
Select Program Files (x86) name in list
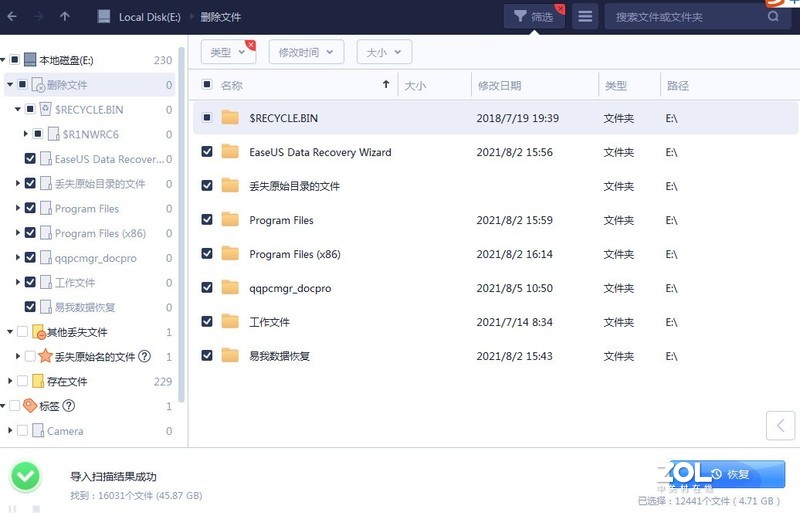[294, 254]
